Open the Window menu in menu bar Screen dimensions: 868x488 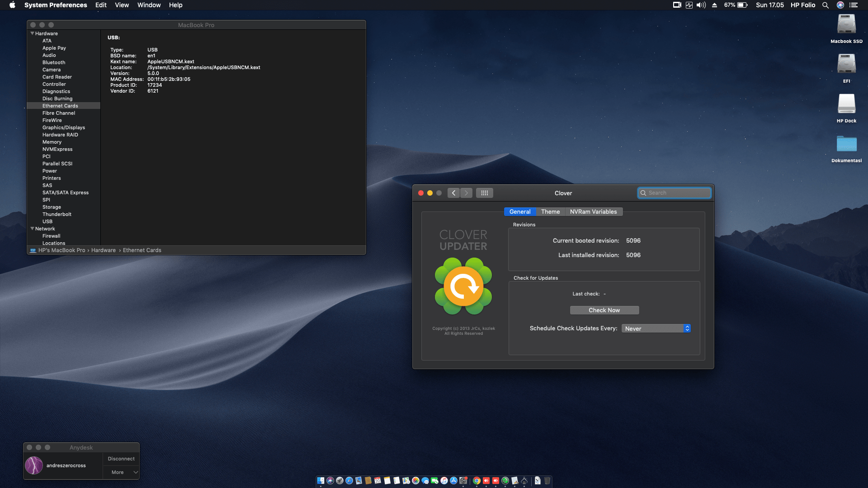point(149,5)
